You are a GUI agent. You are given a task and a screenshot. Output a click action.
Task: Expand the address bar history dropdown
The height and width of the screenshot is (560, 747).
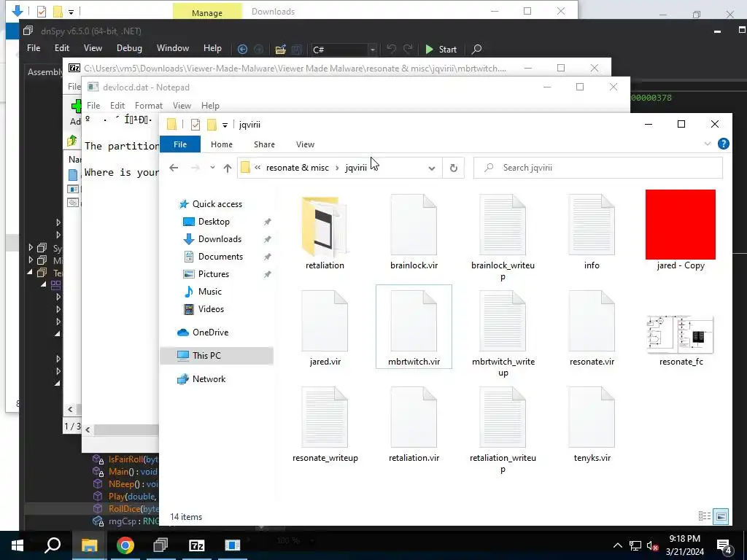432,168
